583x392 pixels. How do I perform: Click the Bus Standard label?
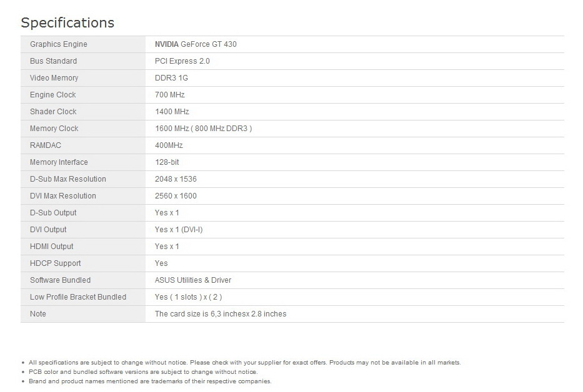click(54, 61)
